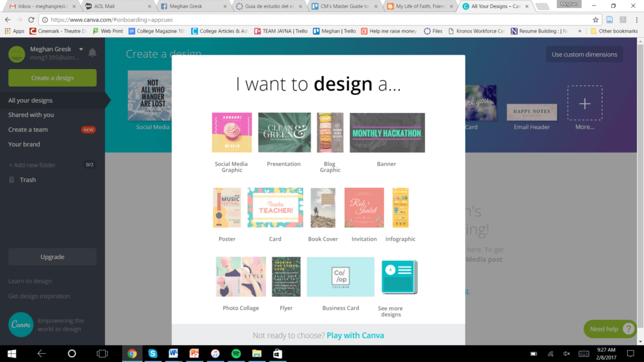644x362 pixels.
Task: Switch to My Life of Faith tab
Action: (x=419, y=6)
